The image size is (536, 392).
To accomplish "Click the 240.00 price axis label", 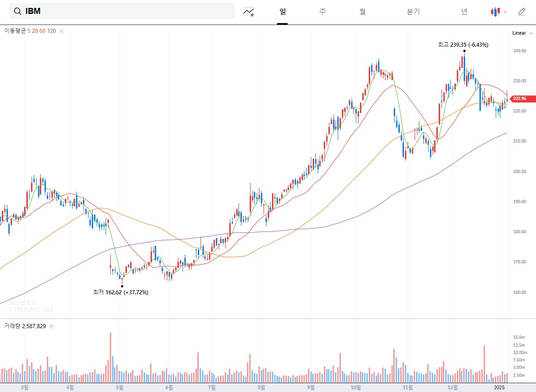I will (x=520, y=51).
